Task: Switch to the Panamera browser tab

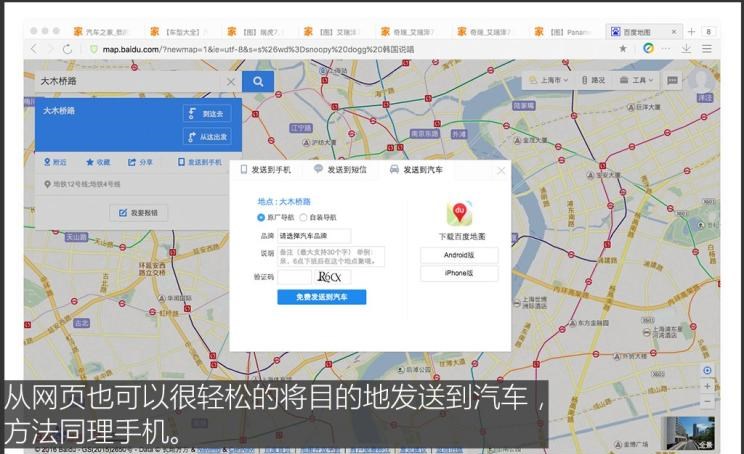Action: 564,32
